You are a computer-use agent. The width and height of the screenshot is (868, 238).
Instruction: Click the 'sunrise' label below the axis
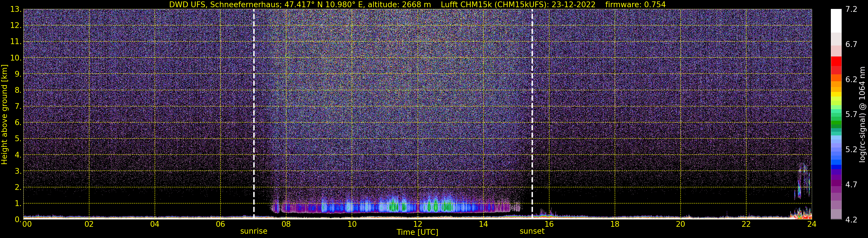tap(254, 231)
